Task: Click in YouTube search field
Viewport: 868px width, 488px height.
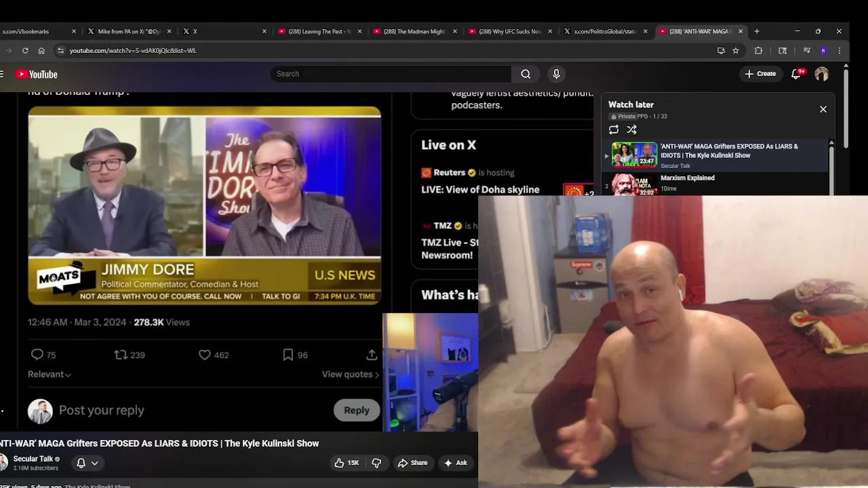Action: 391,74
